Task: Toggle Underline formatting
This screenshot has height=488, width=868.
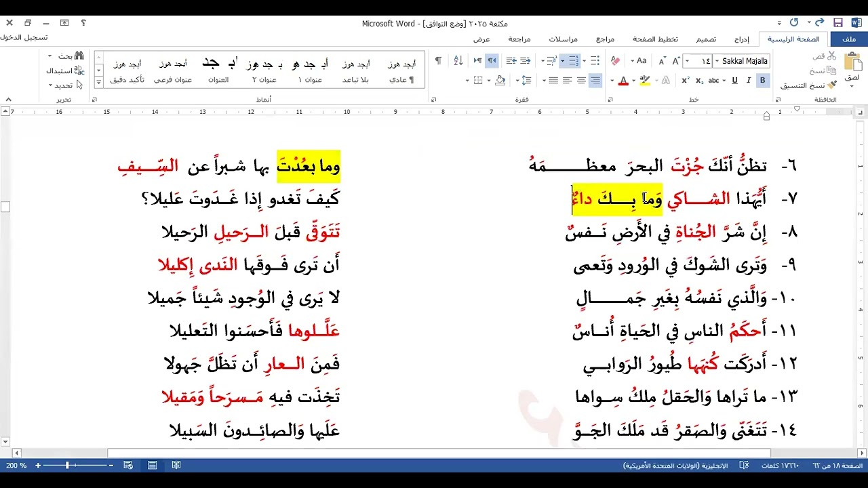Action: point(734,80)
